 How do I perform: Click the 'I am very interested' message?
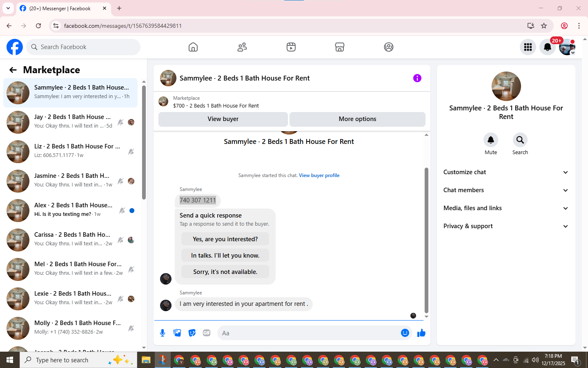coord(244,304)
